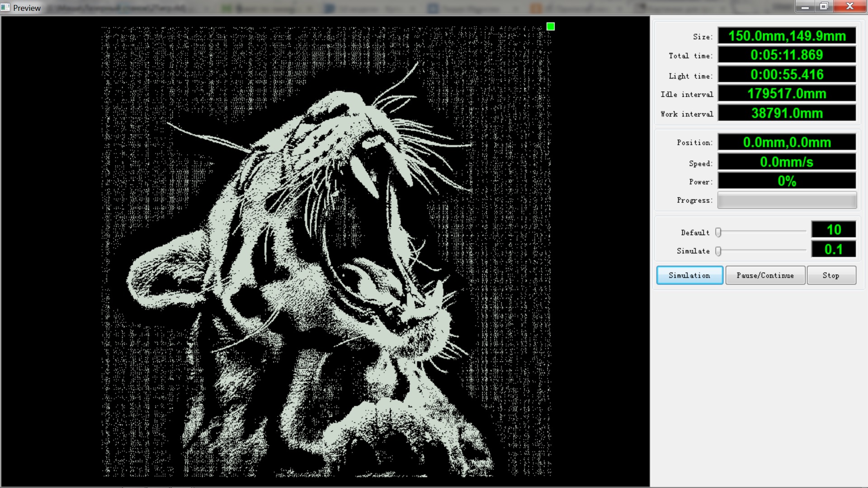This screenshot has width=868, height=488.
Task: Click the tiger engraving preview image
Action: click(326, 252)
